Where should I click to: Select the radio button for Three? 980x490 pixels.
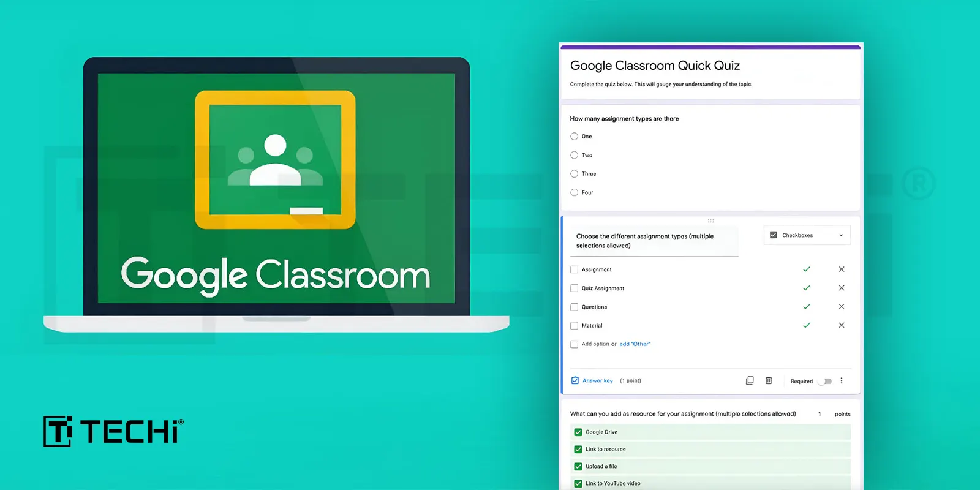(x=575, y=174)
